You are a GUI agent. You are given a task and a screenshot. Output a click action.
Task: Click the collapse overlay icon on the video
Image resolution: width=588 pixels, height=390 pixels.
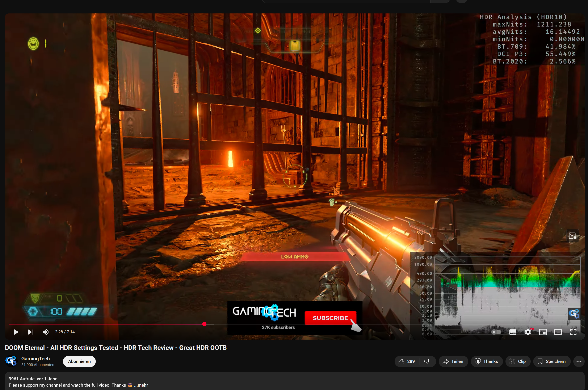pyautogui.click(x=573, y=236)
